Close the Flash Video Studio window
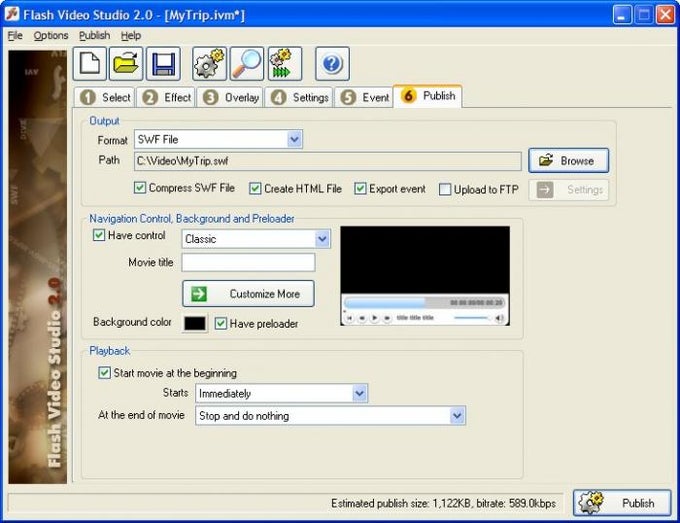 (665, 15)
